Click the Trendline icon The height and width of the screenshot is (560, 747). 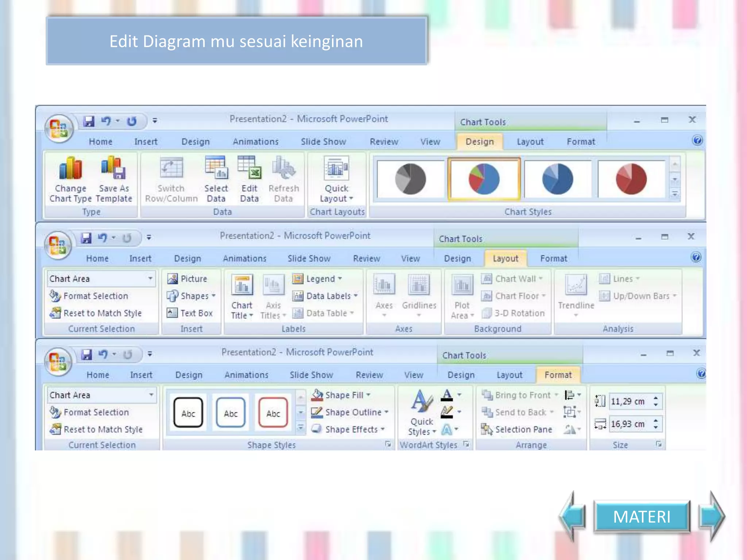pyautogui.click(x=576, y=296)
